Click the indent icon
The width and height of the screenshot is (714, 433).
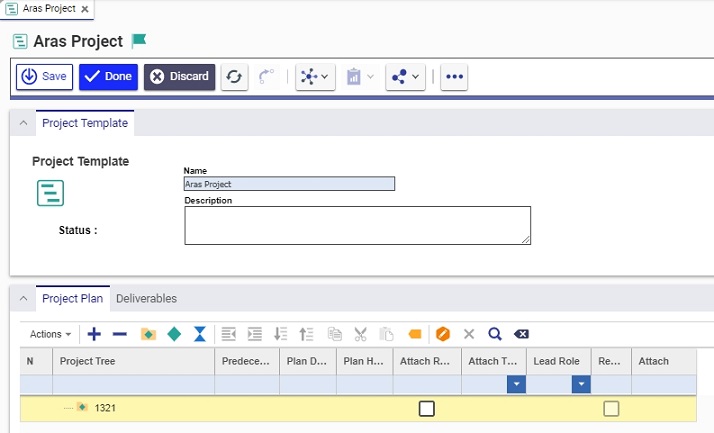tap(255, 334)
